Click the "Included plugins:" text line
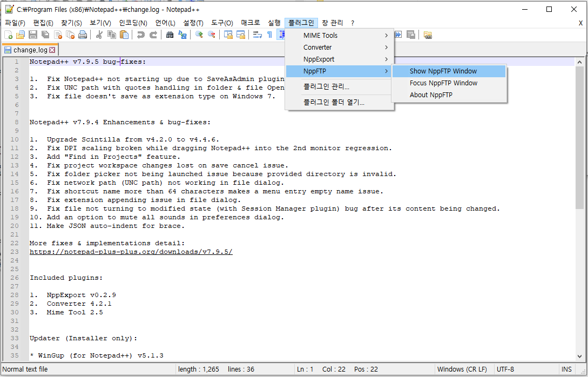588x377 pixels. pos(66,278)
